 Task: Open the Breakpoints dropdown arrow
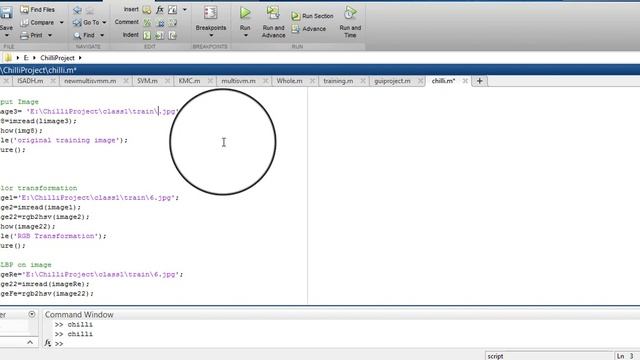(211, 36)
